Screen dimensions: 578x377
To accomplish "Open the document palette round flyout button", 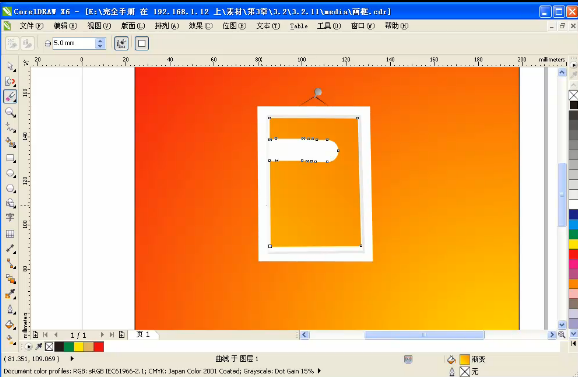I will [x=28, y=346].
